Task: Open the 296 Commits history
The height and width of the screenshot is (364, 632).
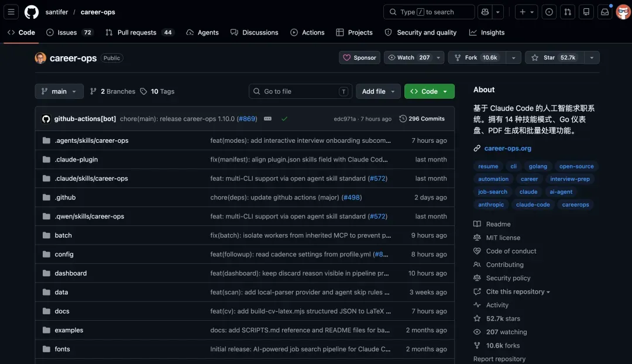Action: coord(421,119)
